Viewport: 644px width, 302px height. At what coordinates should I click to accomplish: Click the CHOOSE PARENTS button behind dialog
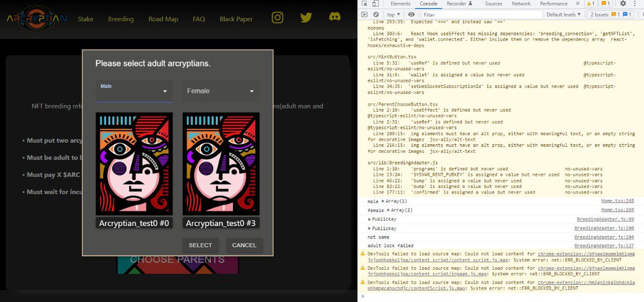click(177, 260)
